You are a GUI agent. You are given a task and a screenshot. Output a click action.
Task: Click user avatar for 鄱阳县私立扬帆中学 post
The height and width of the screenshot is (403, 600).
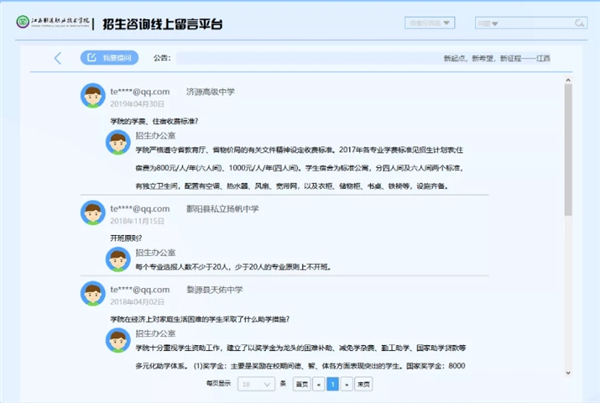(x=93, y=213)
